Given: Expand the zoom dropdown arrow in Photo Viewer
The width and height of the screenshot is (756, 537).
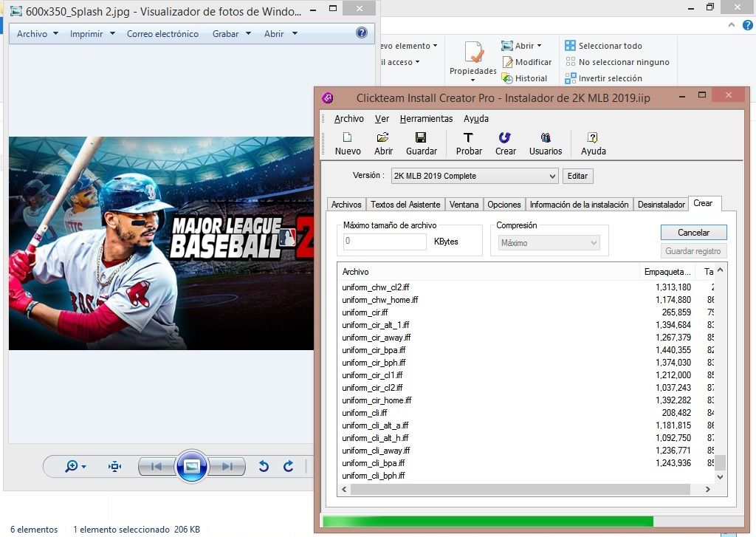Looking at the screenshot, I should (x=84, y=467).
